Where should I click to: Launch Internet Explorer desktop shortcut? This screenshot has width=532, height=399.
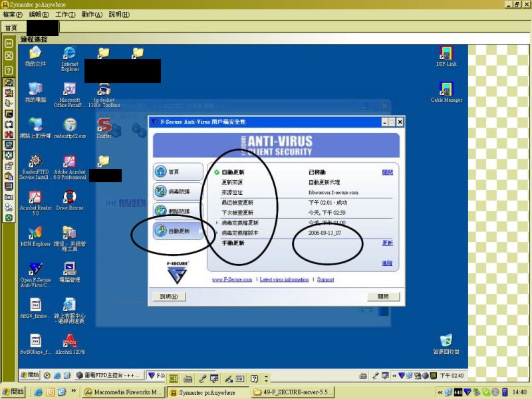[x=70, y=59]
